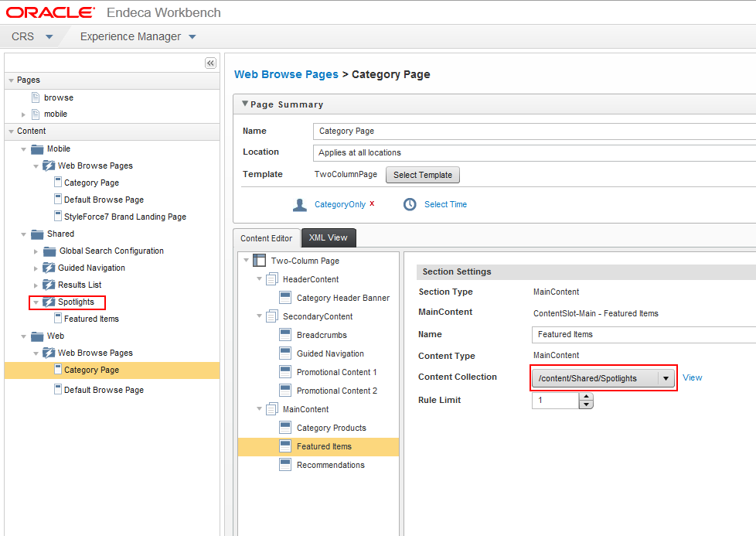Click the Select Template button
Image resolution: width=756 pixels, height=536 pixels.
(x=423, y=175)
